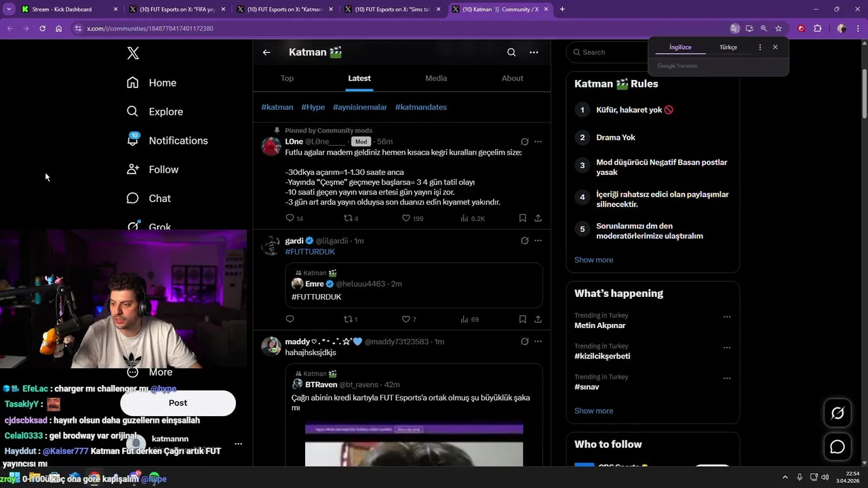The width and height of the screenshot is (868, 488).
Task: Open options for Metin Akpınar trend
Action: (727, 317)
